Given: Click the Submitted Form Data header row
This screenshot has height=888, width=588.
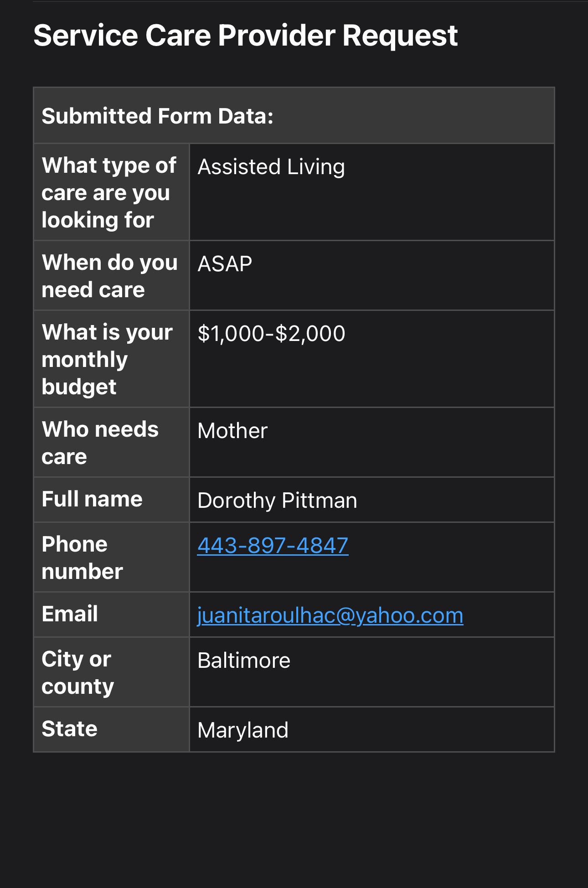Looking at the screenshot, I should tap(294, 116).
